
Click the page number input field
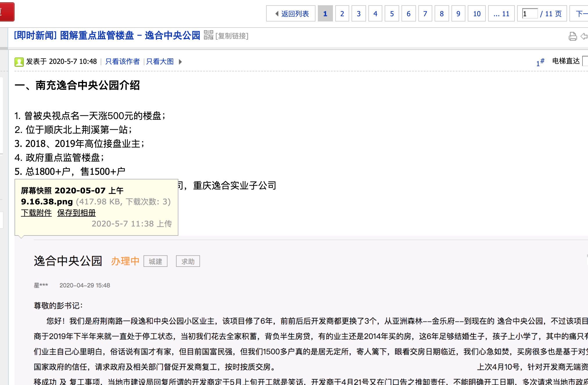pos(530,14)
